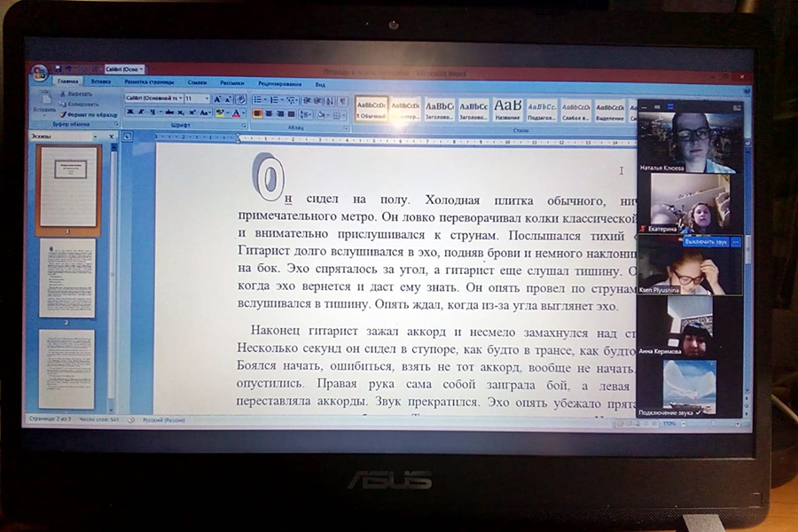Toggle justify alignment button
The image size is (798, 532).
(x=292, y=113)
